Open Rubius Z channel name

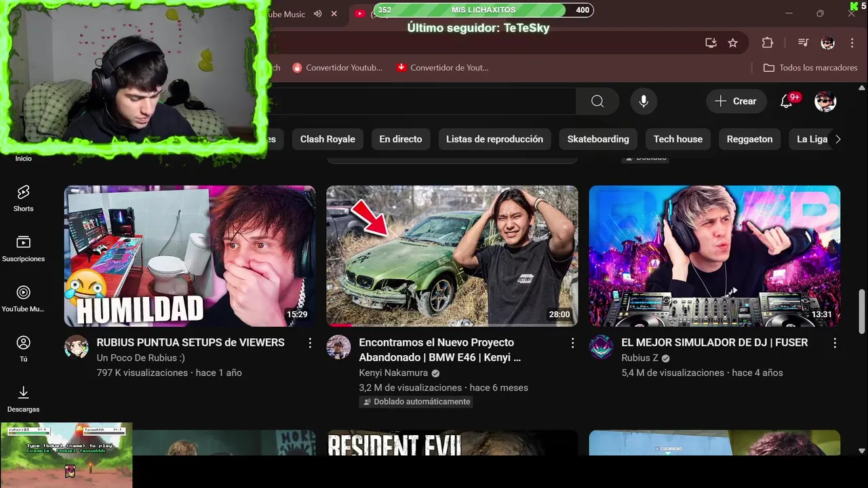click(x=639, y=358)
